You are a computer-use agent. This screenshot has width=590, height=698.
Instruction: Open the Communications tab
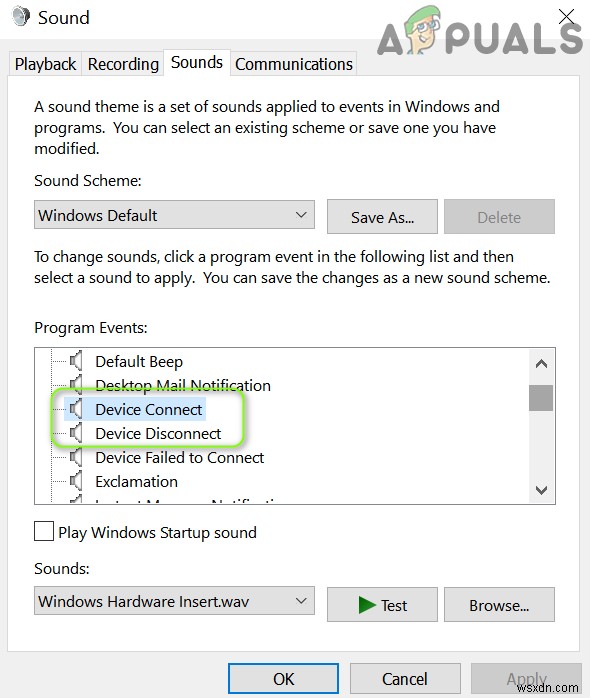294,64
